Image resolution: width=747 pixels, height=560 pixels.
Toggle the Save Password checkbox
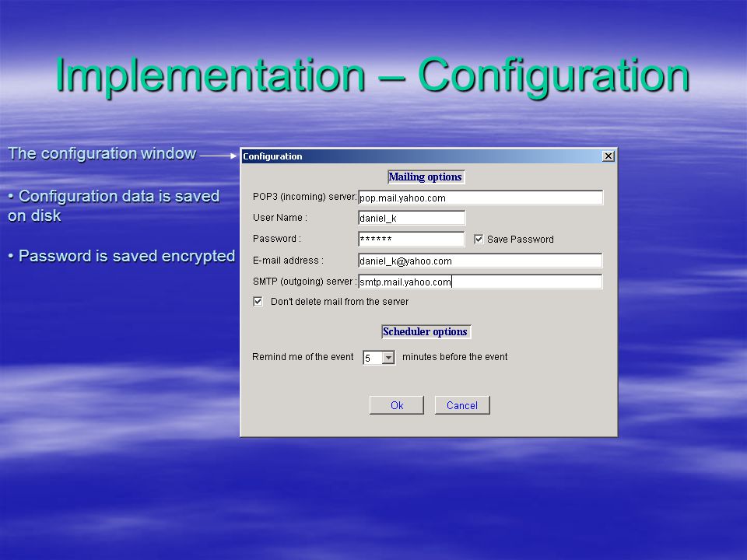pos(479,239)
